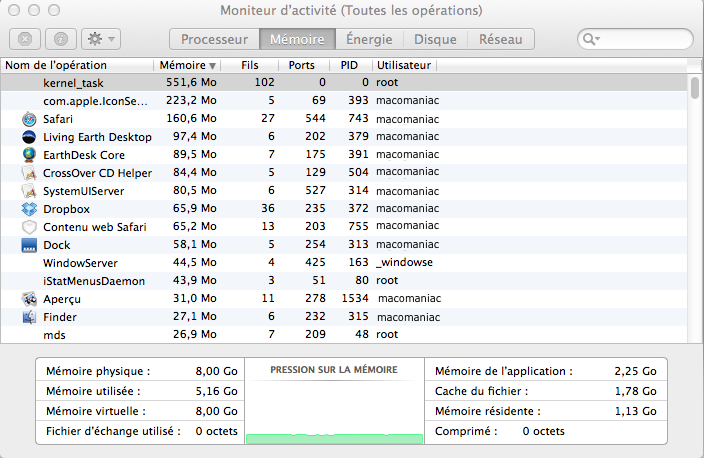The image size is (704, 458).
Task: Click the Living Earth Desktop name text
Action: 97,137
